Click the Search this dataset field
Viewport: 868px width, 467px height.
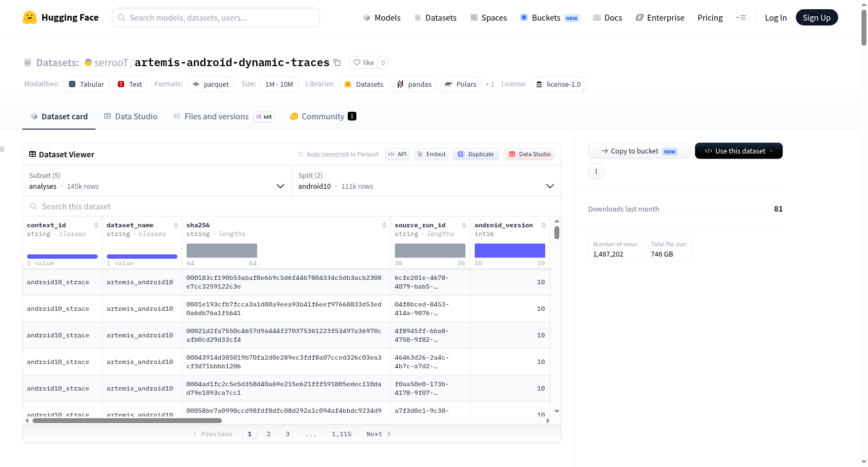coord(292,207)
